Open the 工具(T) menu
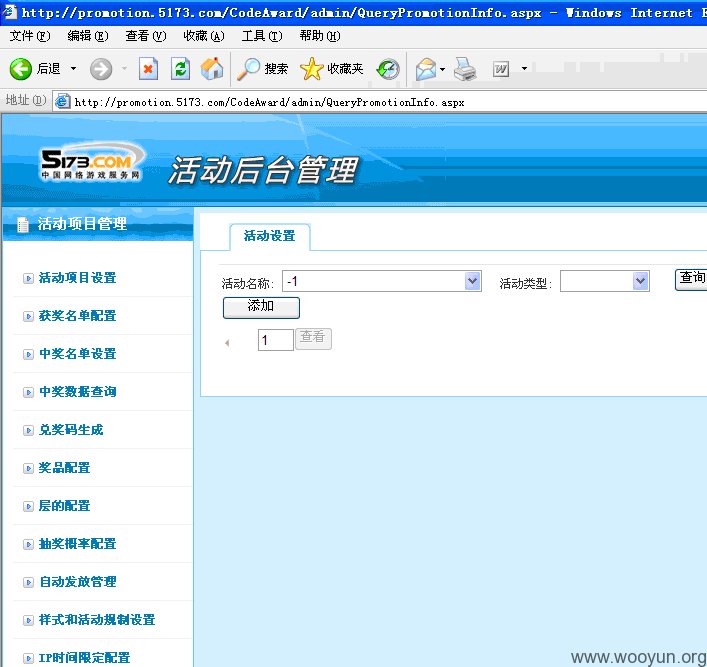Screen dimensions: 707x667 click(x=262, y=36)
